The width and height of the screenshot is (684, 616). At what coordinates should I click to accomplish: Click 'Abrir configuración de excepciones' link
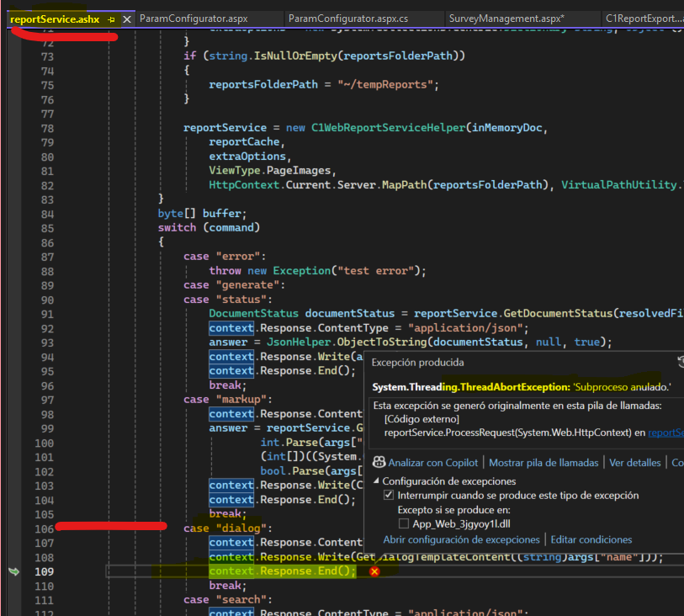(463, 539)
